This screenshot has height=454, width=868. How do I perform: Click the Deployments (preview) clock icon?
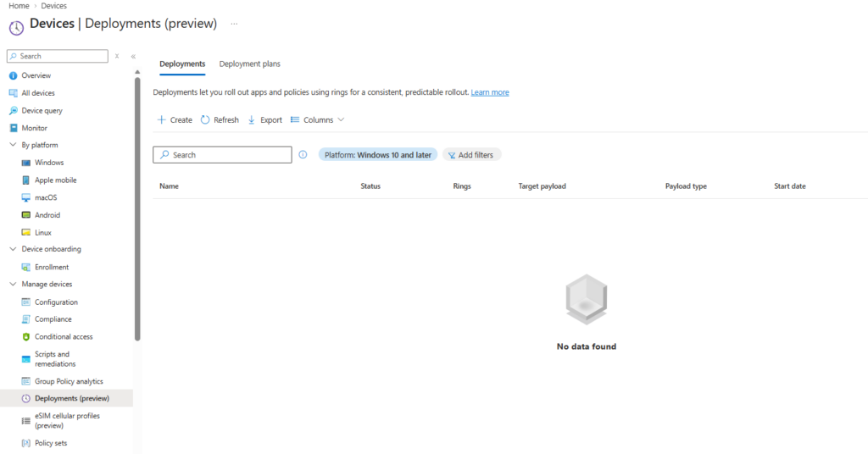26,398
